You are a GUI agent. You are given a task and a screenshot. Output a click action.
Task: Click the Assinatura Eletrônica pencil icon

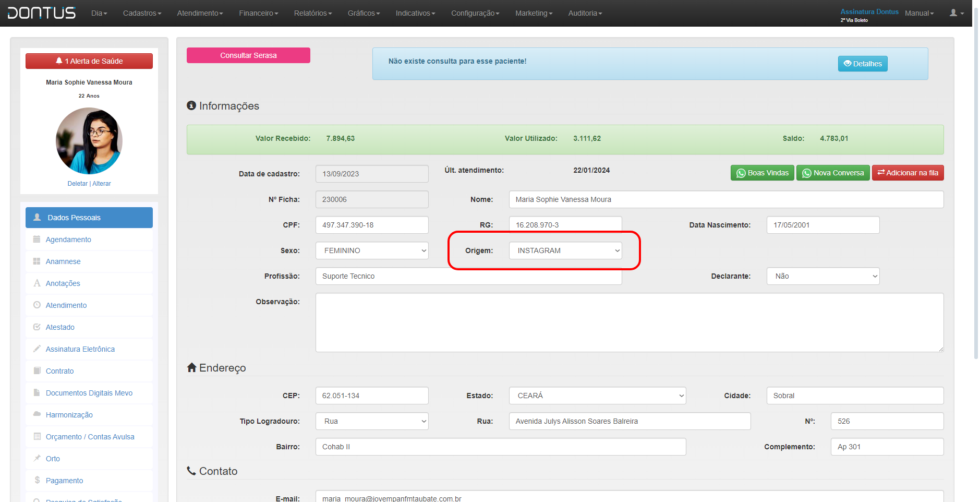[37, 349]
